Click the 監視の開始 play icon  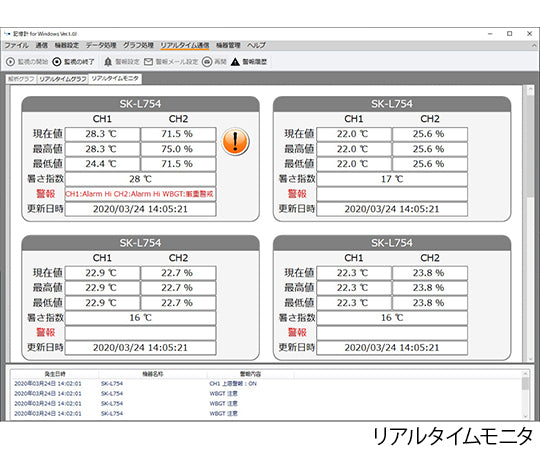click(10, 62)
